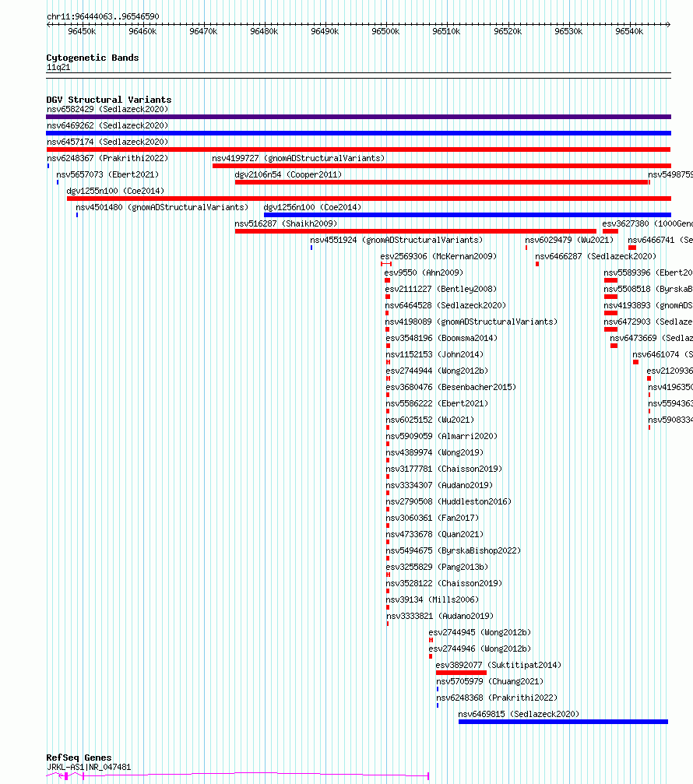Open nsv4198089 (gnomADStructuralVariants) variant
The width and height of the screenshot is (693, 784).
point(472,322)
